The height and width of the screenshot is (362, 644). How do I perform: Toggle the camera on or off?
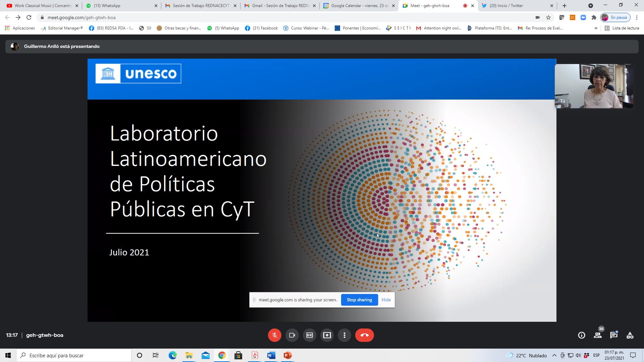point(292,335)
